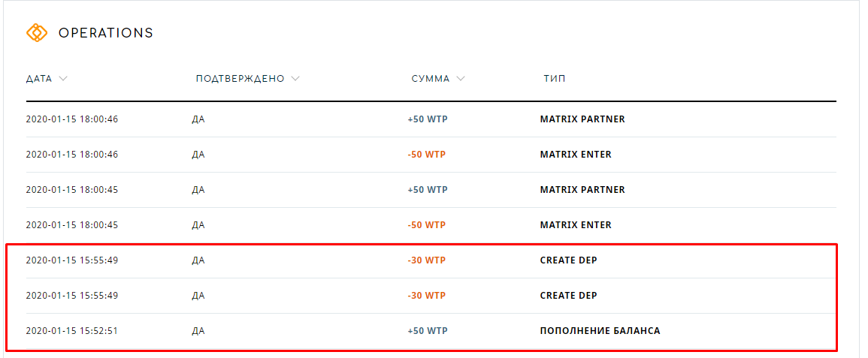
Task: Click the OPERATIONS heading title
Action: (x=106, y=33)
